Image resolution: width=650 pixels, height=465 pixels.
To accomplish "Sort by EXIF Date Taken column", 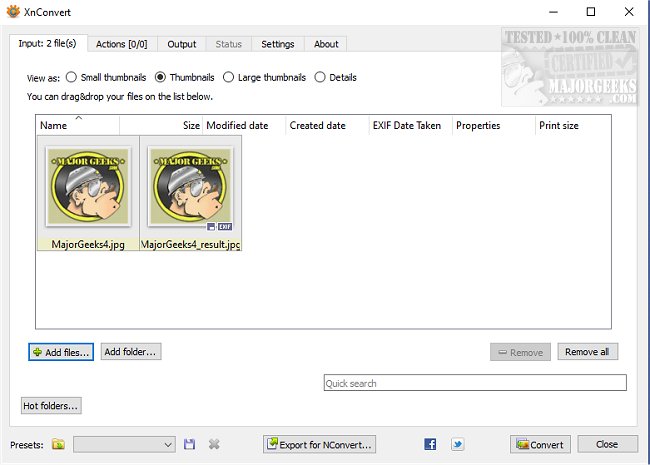I will 411,125.
